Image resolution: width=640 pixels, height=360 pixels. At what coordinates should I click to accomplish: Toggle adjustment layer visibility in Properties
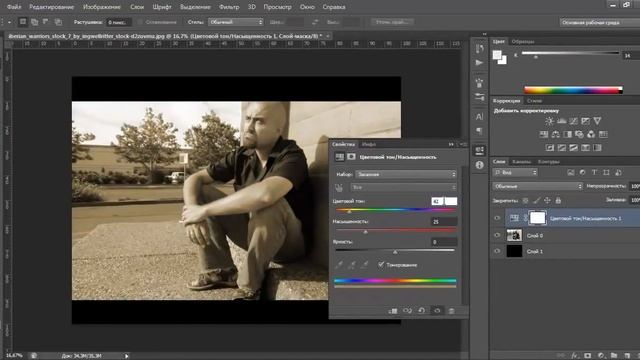tap(437, 311)
